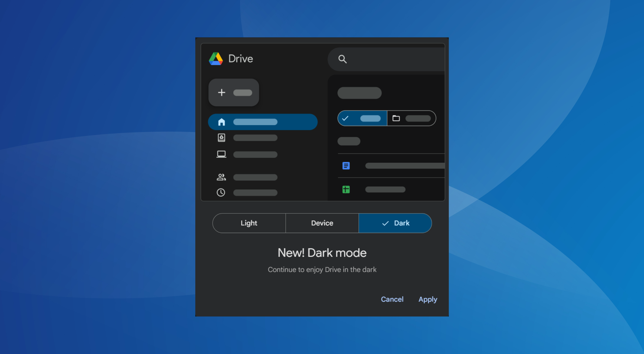This screenshot has height=354, width=644.
Task: Click the plus New button in preview
Action: [234, 92]
